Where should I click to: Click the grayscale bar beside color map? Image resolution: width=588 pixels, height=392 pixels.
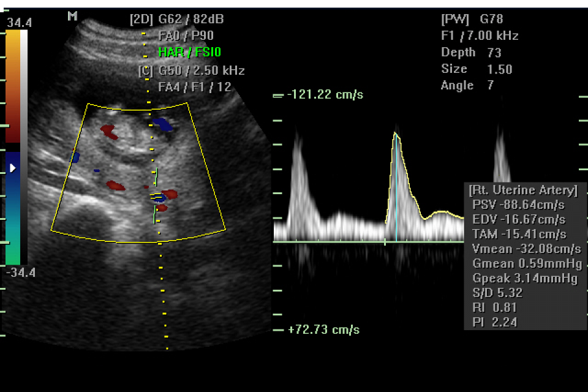point(24,86)
